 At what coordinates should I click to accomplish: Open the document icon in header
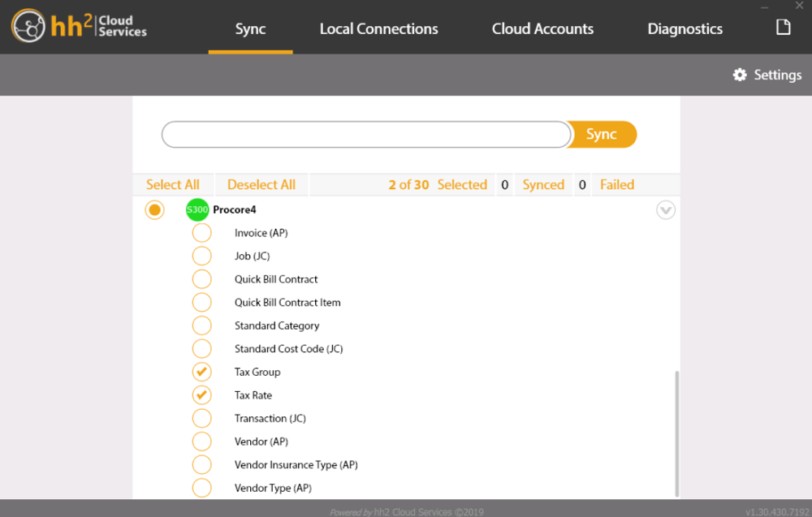point(783,27)
